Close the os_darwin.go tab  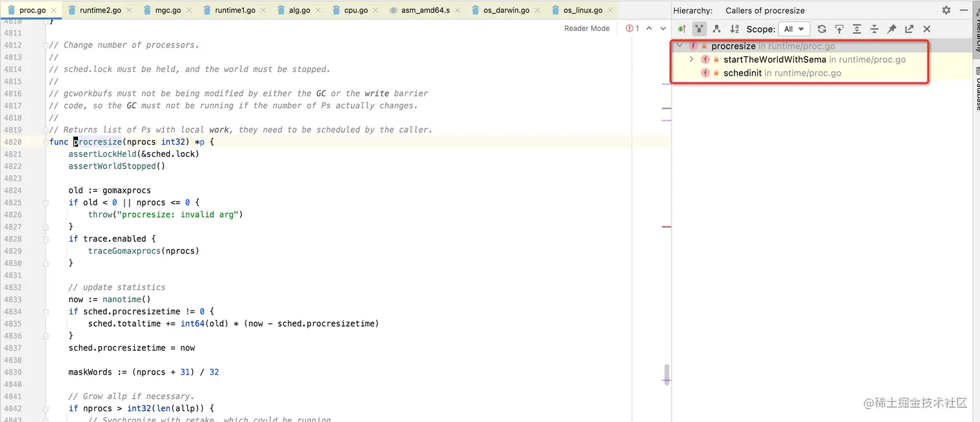click(536, 10)
